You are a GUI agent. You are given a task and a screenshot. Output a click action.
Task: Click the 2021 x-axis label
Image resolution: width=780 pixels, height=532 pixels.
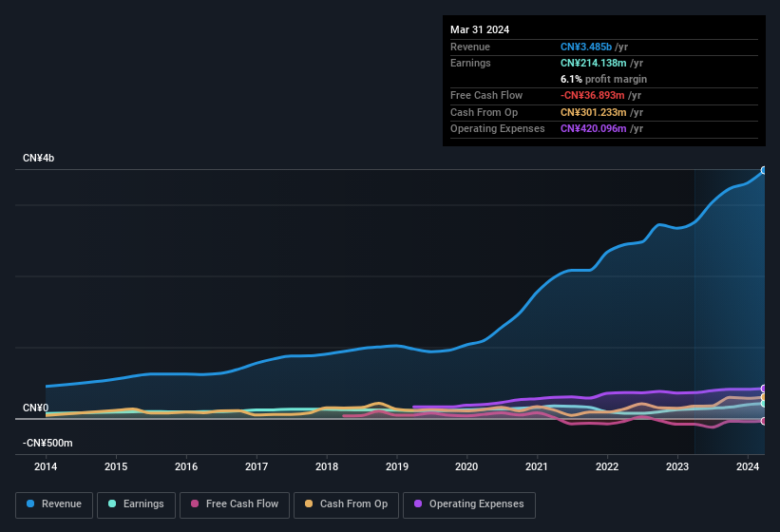coord(537,466)
